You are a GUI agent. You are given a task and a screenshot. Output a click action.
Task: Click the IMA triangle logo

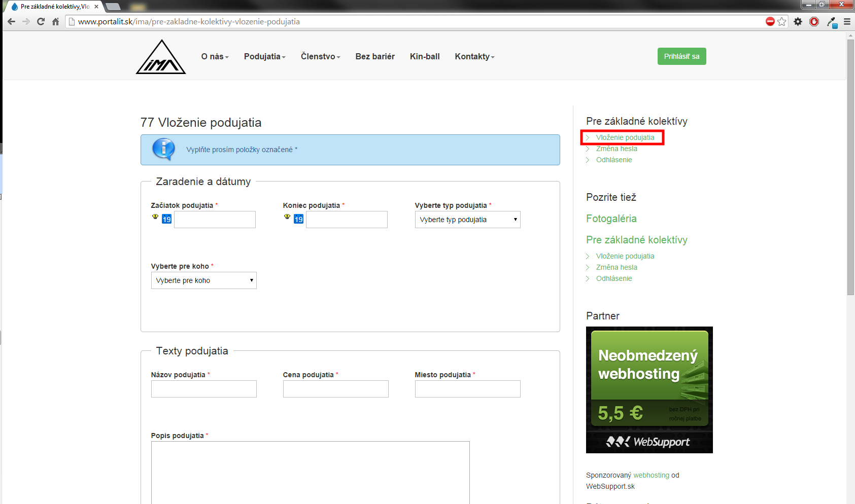pyautogui.click(x=161, y=57)
